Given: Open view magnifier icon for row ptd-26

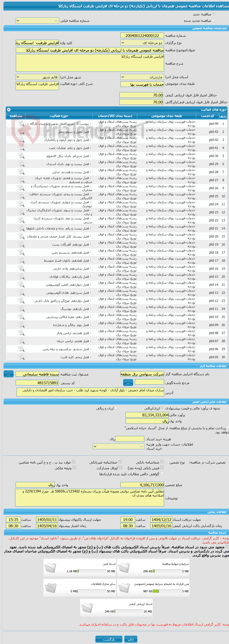Looking at the screenshot, I should click(x=21, y=188).
